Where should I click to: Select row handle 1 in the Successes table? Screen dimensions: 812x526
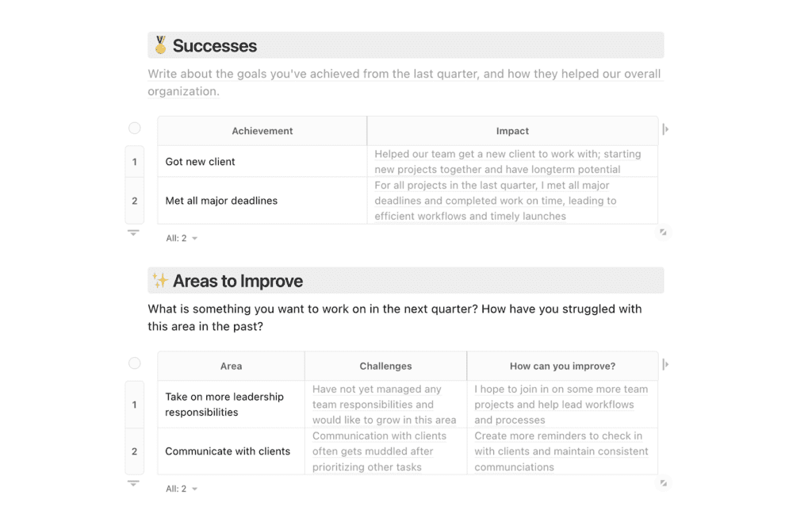click(134, 160)
